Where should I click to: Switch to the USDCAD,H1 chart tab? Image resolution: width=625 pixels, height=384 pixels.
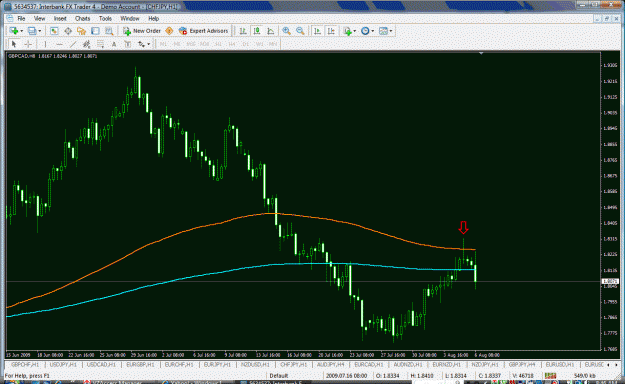point(101,364)
